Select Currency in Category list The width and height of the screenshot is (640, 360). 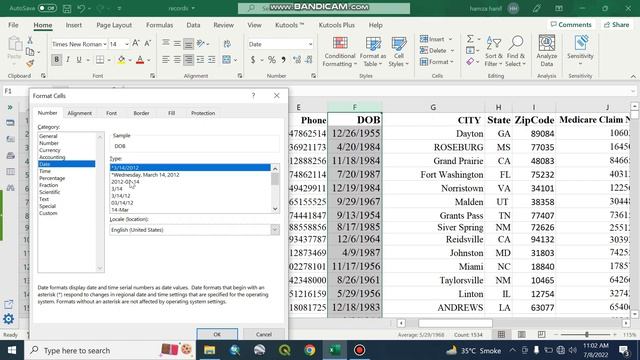click(x=50, y=150)
